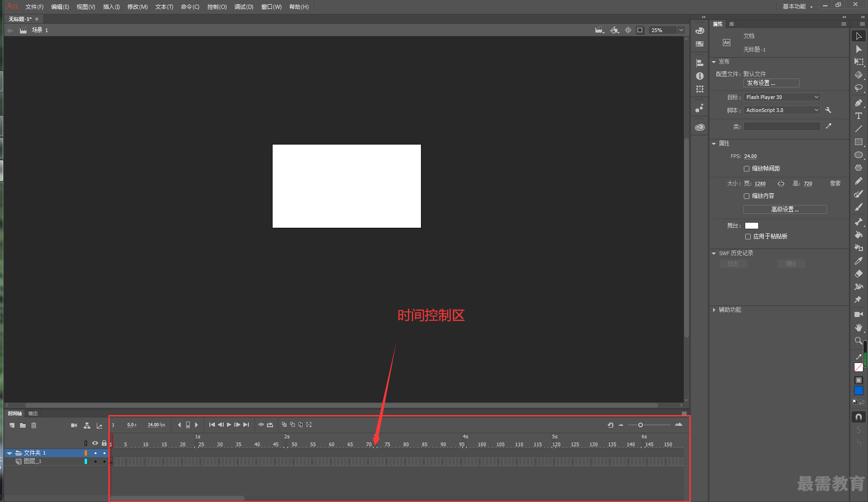868x502 pixels.
Task: Select the Free Transform tool
Action: tap(859, 62)
